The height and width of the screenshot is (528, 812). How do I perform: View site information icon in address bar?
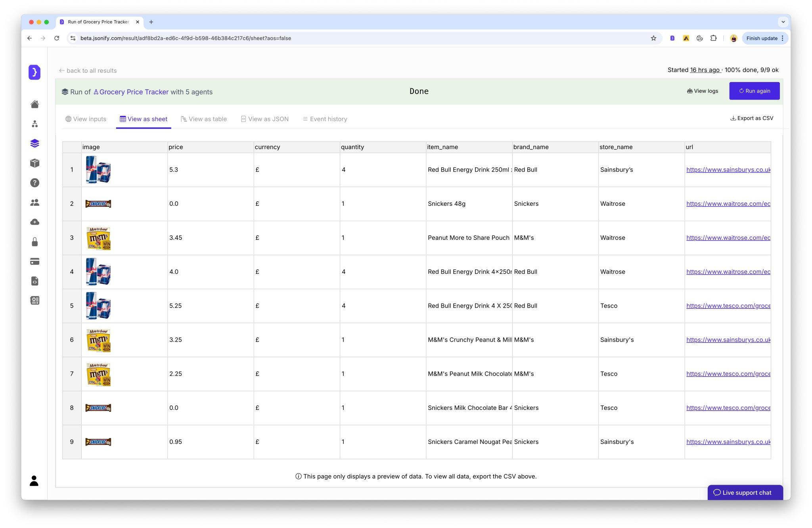[x=73, y=38]
